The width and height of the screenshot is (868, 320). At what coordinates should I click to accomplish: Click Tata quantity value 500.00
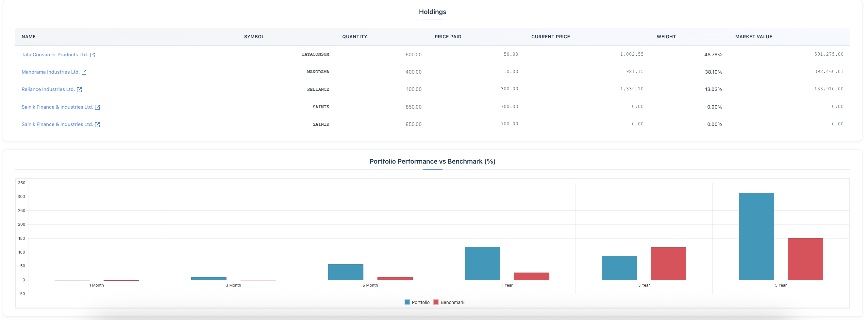413,55
